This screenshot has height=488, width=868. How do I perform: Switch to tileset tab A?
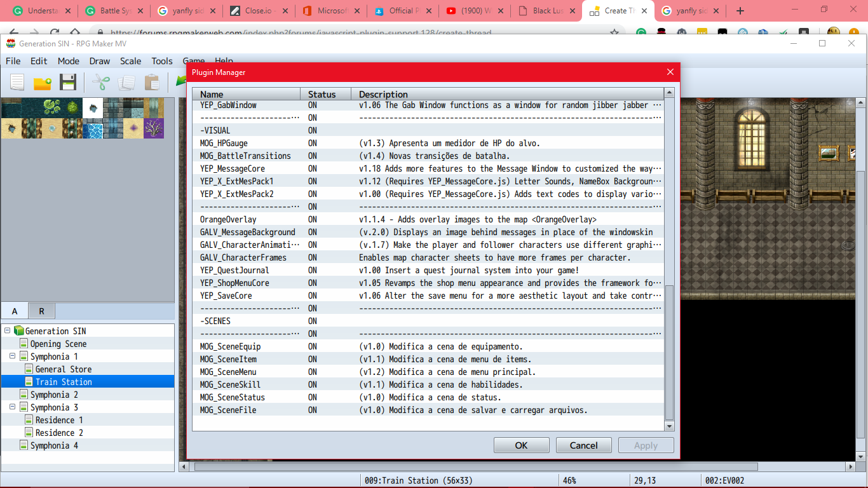pos(15,311)
